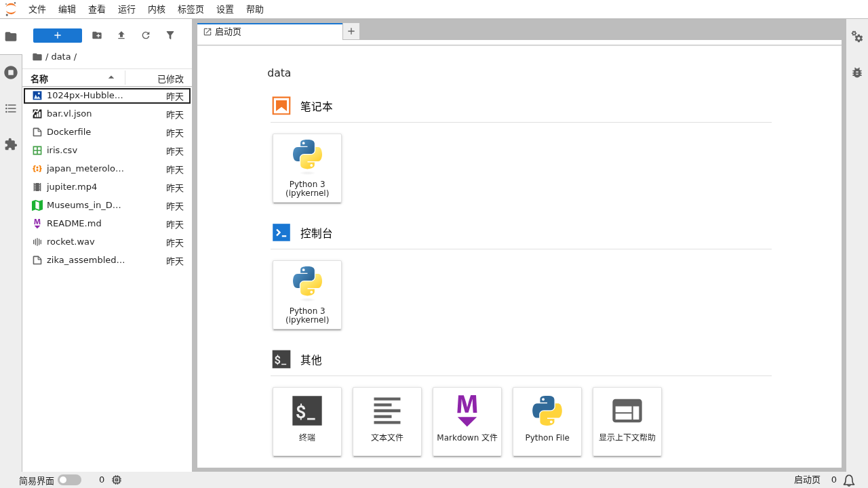Open the 文件 menu

[x=37, y=9]
